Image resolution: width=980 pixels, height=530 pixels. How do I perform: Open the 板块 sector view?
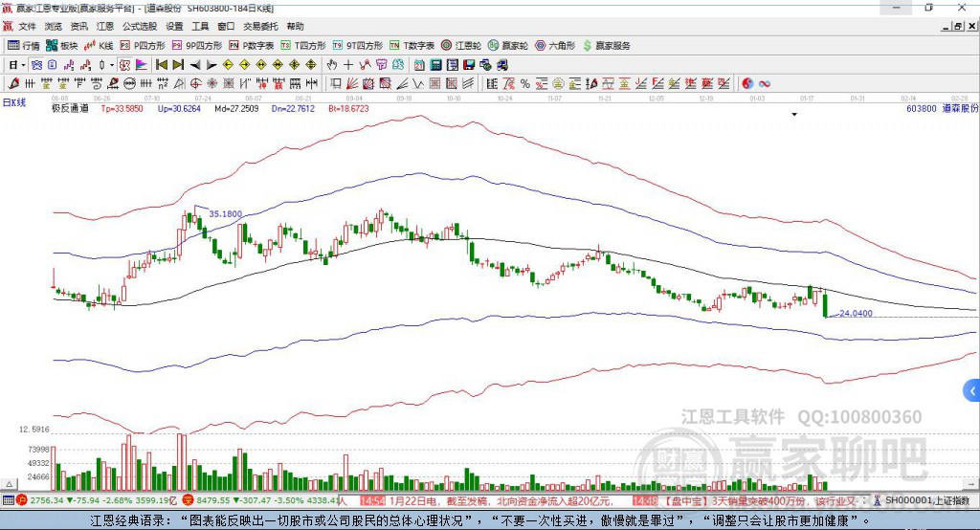click(61, 46)
